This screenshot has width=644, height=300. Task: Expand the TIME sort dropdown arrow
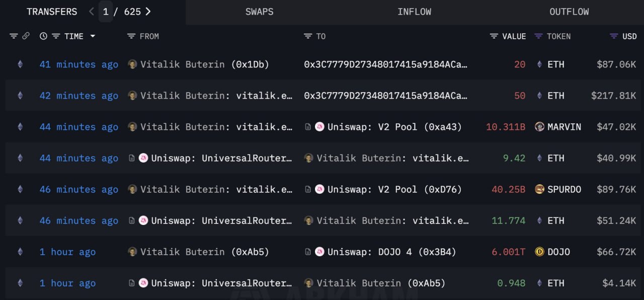pos(93,36)
